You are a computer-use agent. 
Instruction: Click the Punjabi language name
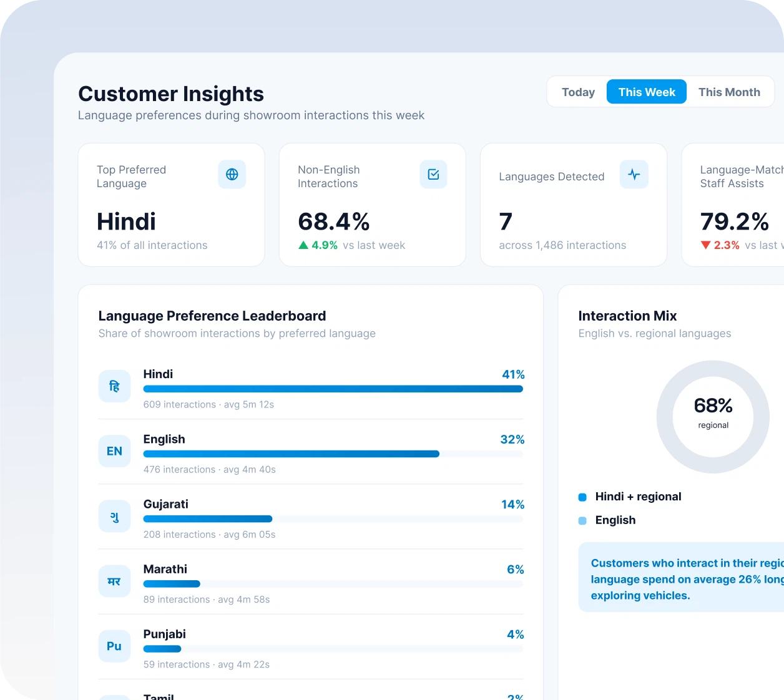coord(165,634)
